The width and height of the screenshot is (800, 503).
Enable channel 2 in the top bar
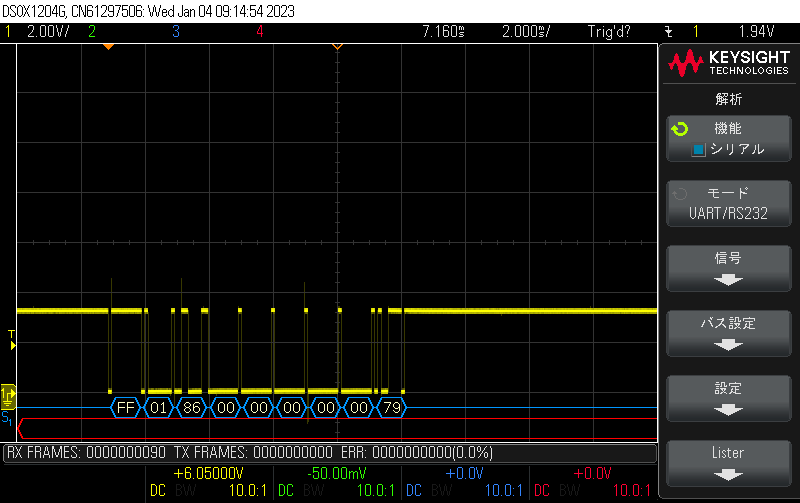[92, 31]
